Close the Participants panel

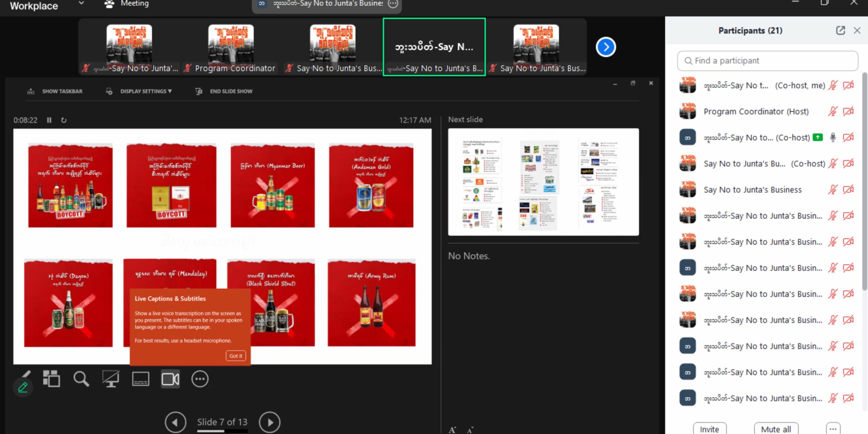coord(857,31)
